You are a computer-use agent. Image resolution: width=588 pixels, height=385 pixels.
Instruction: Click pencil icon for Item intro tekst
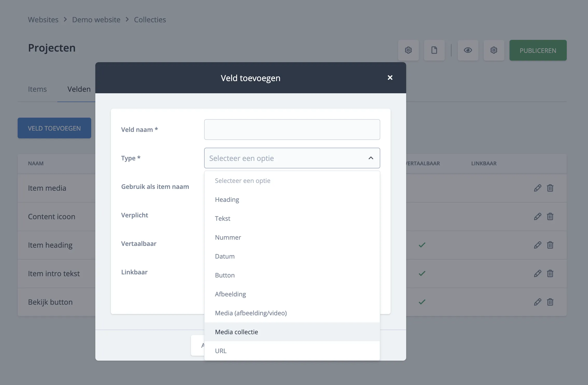(537, 274)
